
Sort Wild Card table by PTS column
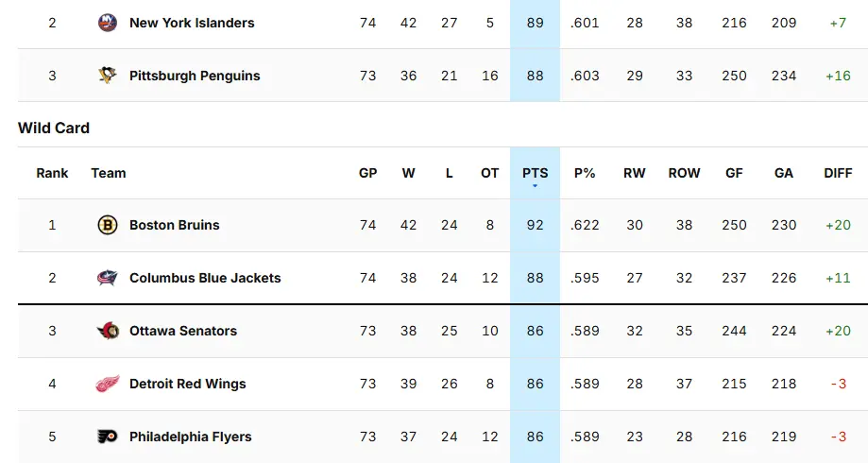pyautogui.click(x=535, y=173)
